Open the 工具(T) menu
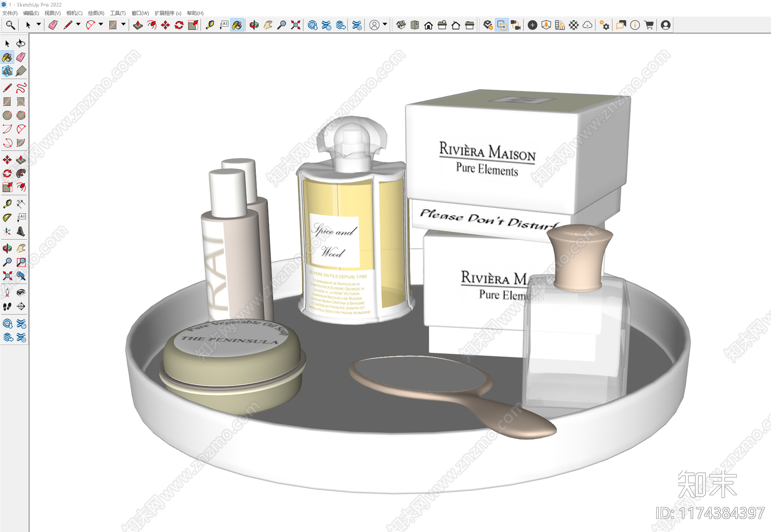The image size is (771, 532). pyautogui.click(x=118, y=13)
